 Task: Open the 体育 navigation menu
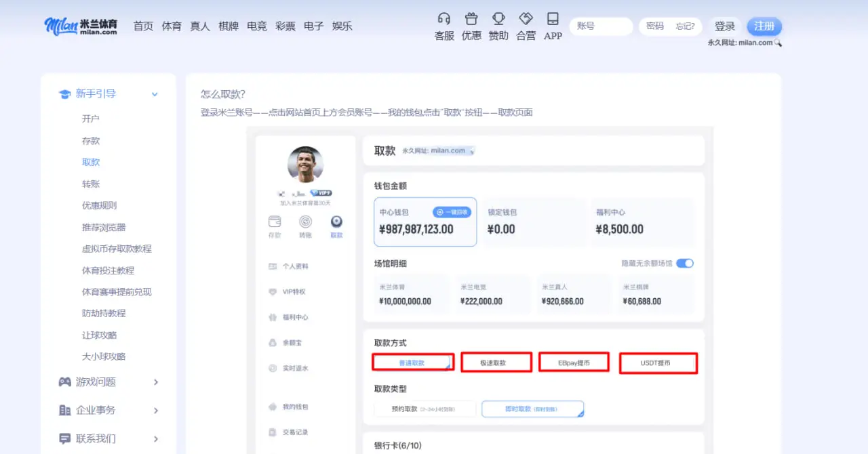coord(172,26)
